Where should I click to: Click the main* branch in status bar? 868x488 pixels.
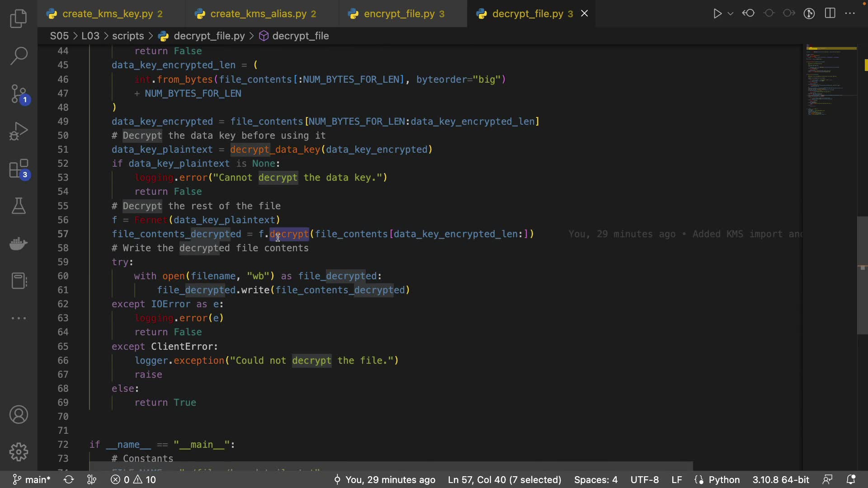pyautogui.click(x=32, y=479)
